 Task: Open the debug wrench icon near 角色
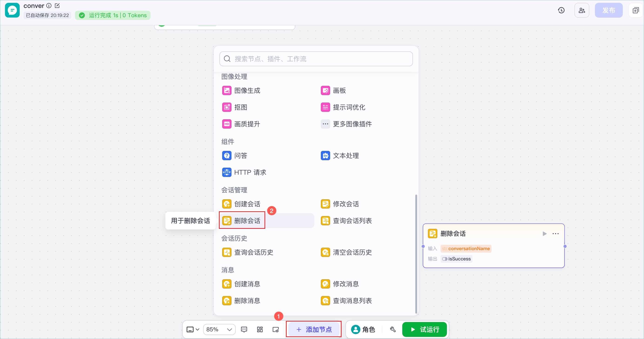click(393, 329)
